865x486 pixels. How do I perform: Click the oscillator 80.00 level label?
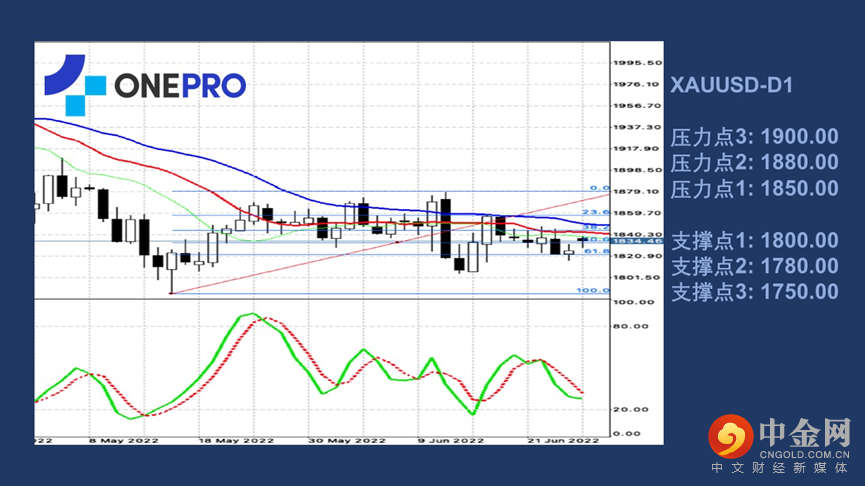tap(631, 327)
